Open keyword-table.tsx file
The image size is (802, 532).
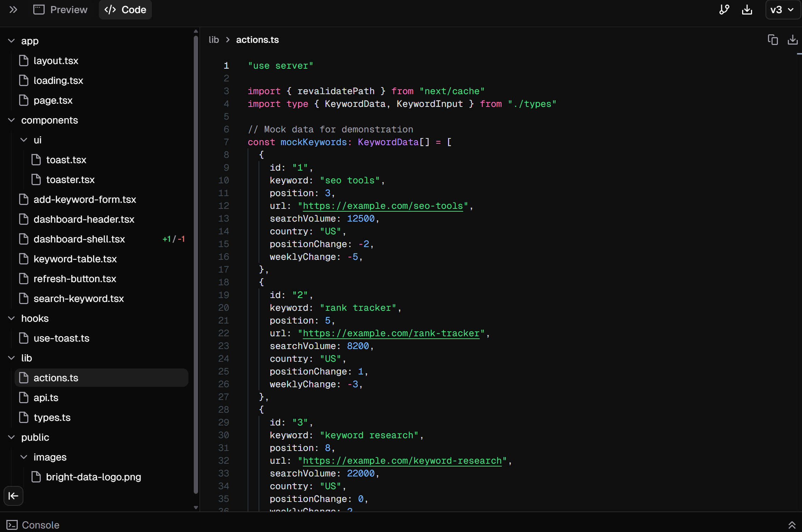[101, 259]
